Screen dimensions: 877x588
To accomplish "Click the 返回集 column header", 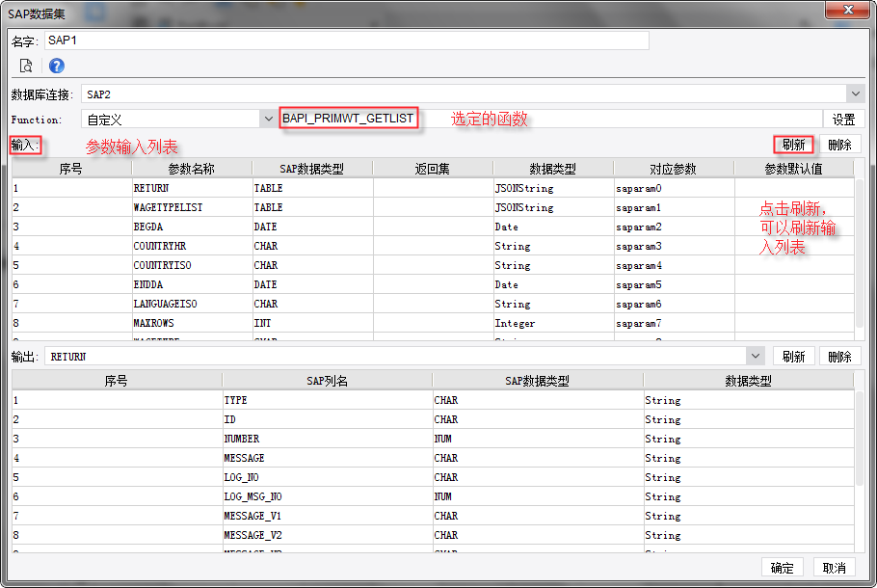I will [433, 169].
